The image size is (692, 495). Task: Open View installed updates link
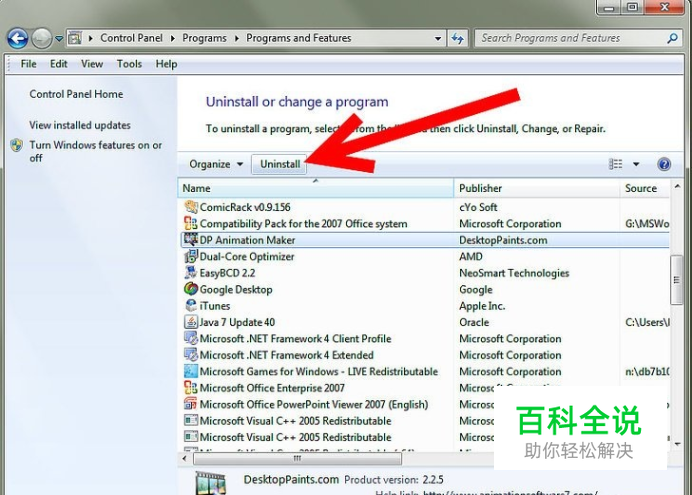point(80,125)
